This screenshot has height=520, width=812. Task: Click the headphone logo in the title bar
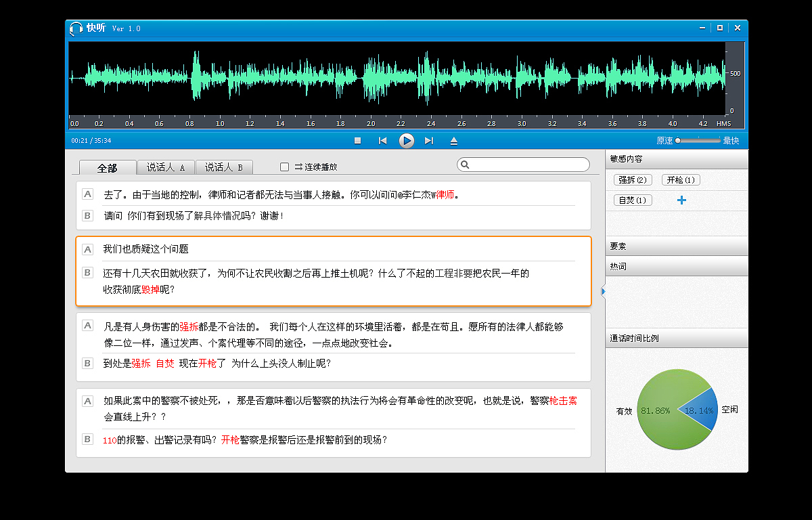pos(75,28)
